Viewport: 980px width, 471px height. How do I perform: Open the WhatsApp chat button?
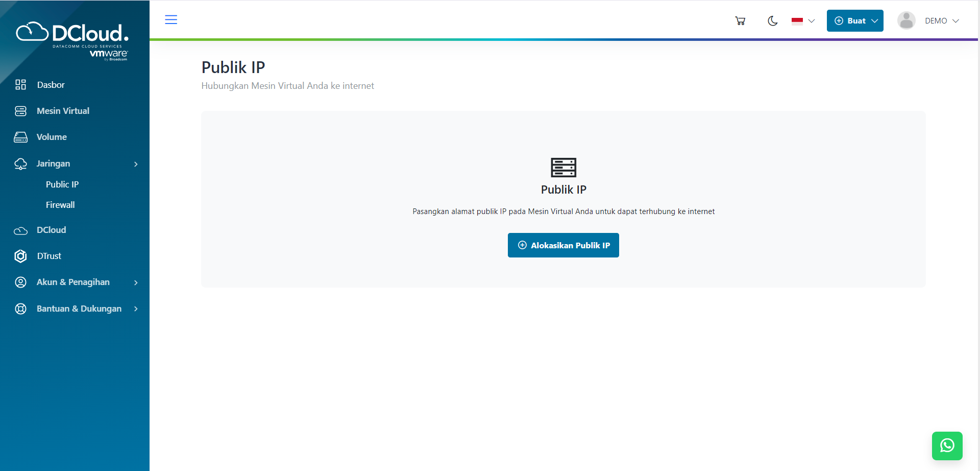pyautogui.click(x=947, y=445)
